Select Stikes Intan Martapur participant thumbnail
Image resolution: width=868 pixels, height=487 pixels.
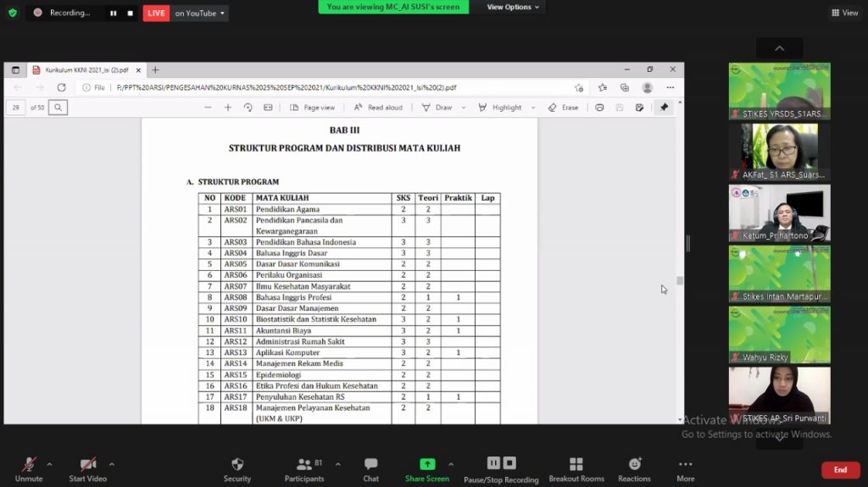[x=780, y=274]
